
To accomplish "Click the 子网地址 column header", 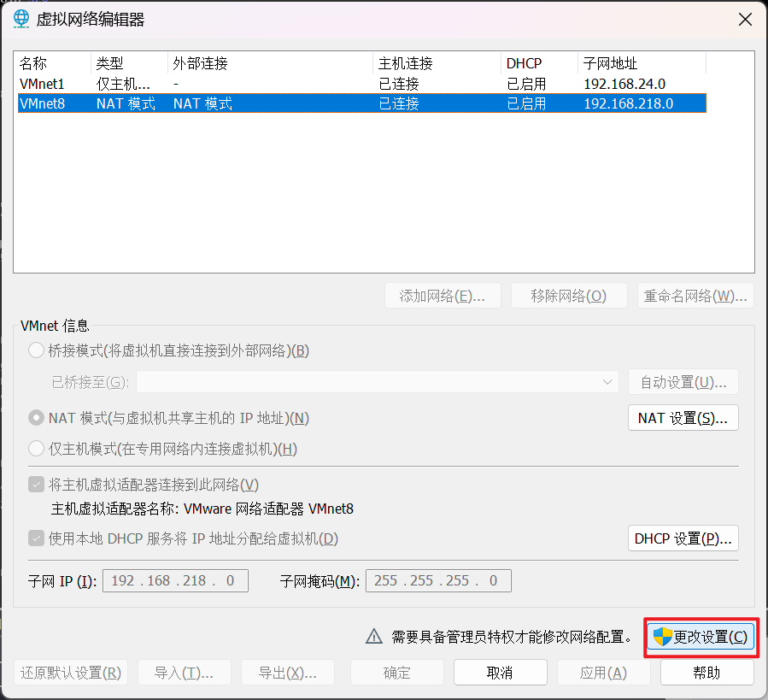I will click(x=642, y=63).
